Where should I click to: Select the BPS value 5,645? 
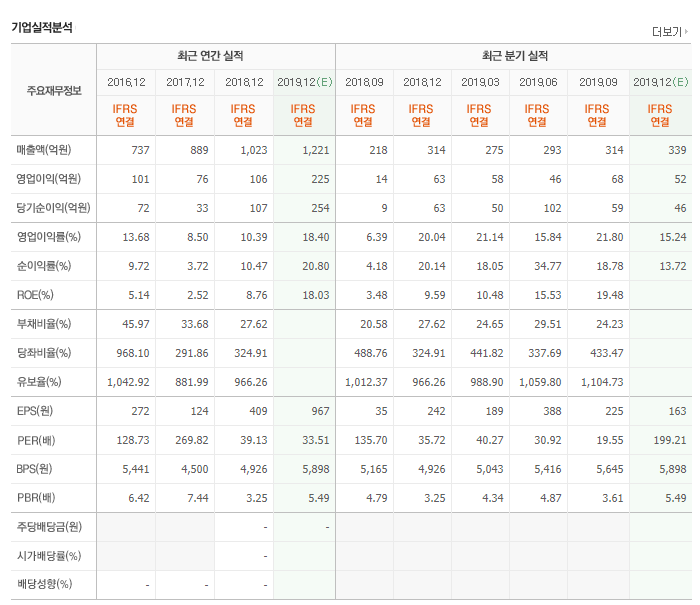[x=610, y=469]
